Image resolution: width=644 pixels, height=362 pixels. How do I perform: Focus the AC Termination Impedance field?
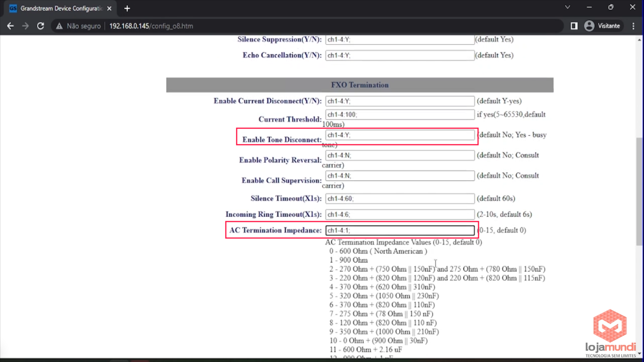(x=400, y=230)
